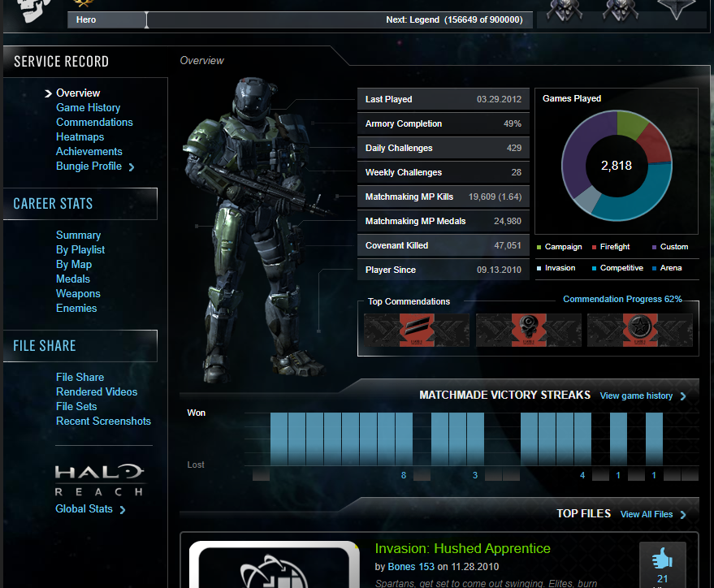Image resolution: width=714 pixels, height=588 pixels.
Task: Click the white Invasion legend swatch
Action: pyautogui.click(x=539, y=269)
